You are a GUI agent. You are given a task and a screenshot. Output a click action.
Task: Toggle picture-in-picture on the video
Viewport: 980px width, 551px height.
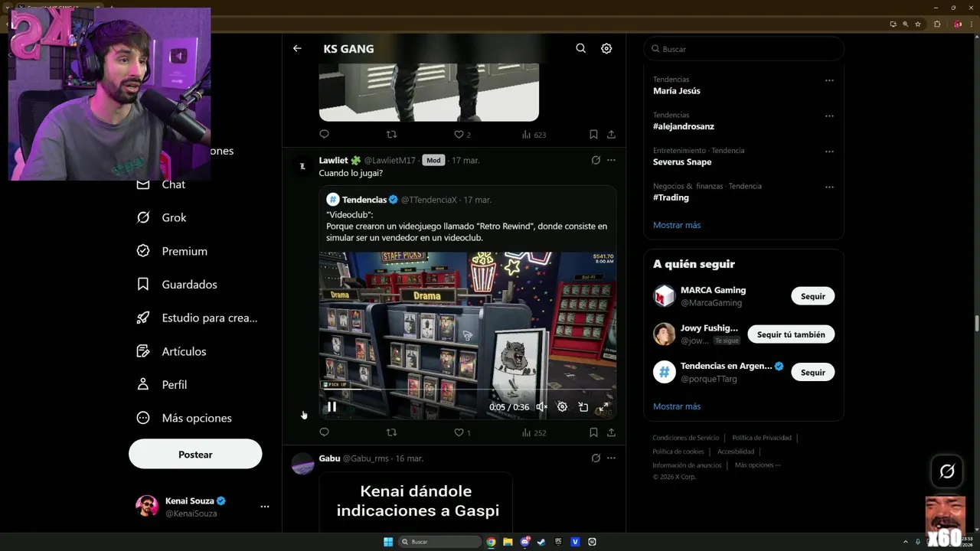[583, 407]
